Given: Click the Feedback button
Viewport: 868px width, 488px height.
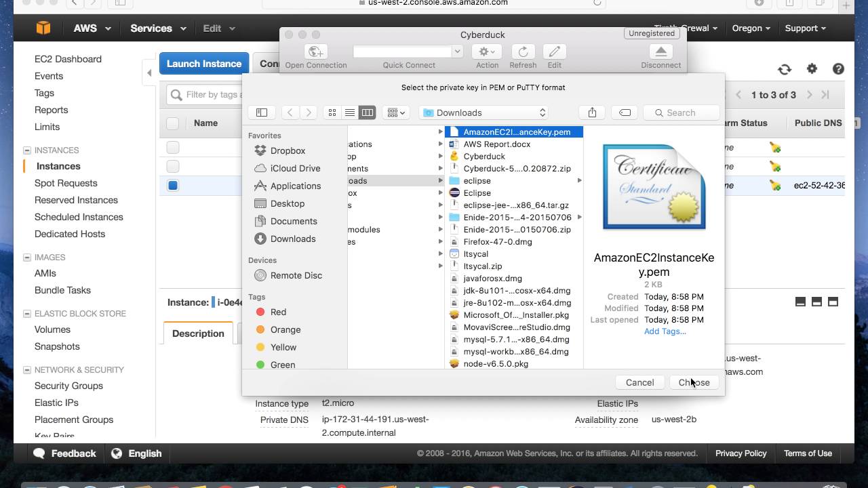Looking at the screenshot, I should (64, 453).
